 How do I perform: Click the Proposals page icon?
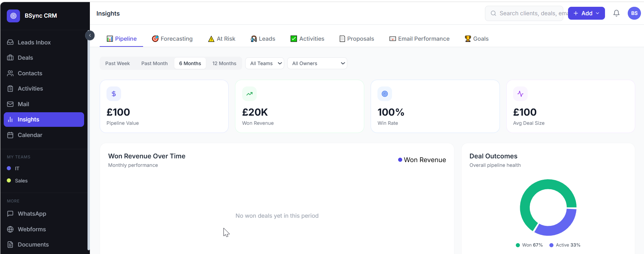[x=342, y=39]
